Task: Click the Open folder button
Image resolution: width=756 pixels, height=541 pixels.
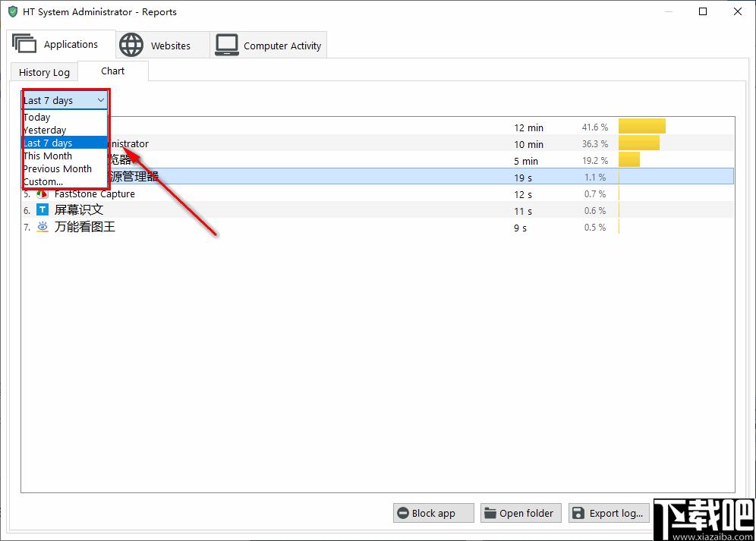Action: pos(521,513)
